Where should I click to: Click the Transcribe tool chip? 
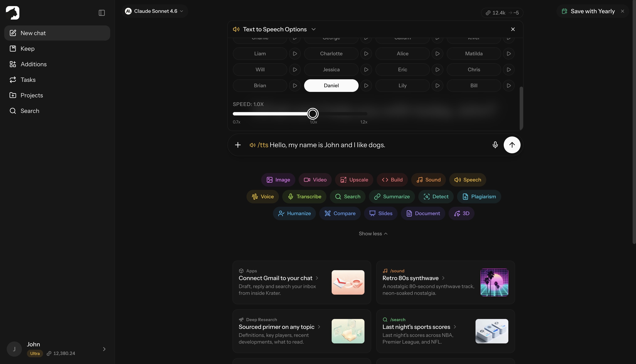coord(304,196)
